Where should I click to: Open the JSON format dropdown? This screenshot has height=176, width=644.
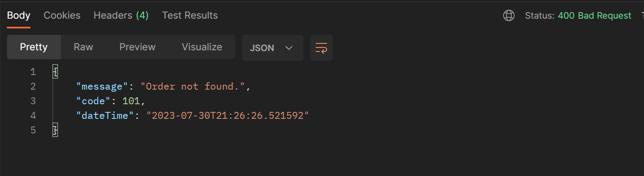point(272,48)
